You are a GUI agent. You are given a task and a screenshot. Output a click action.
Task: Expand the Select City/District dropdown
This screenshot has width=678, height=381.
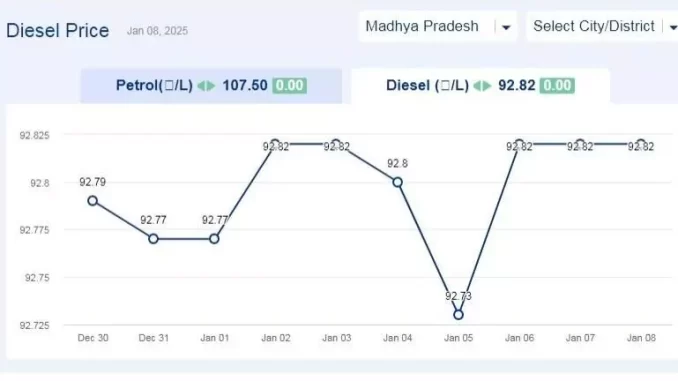(602, 26)
